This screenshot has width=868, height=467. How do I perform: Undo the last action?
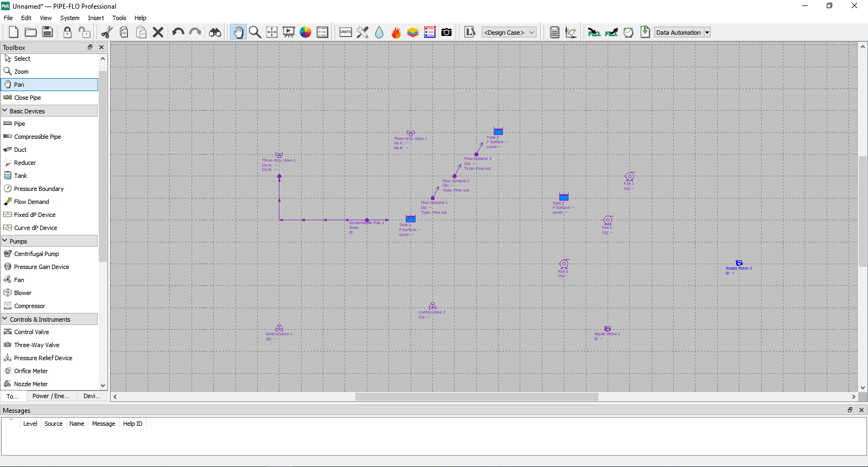[178, 32]
